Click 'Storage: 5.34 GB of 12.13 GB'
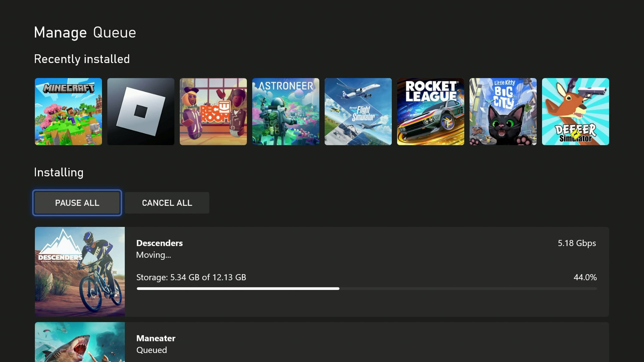 pyautogui.click(x=191, y=278)
